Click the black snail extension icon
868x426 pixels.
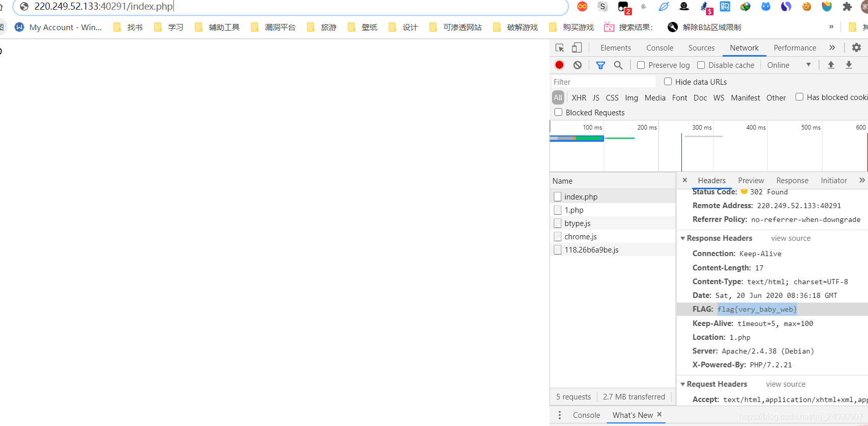click(x=684, y=6)
